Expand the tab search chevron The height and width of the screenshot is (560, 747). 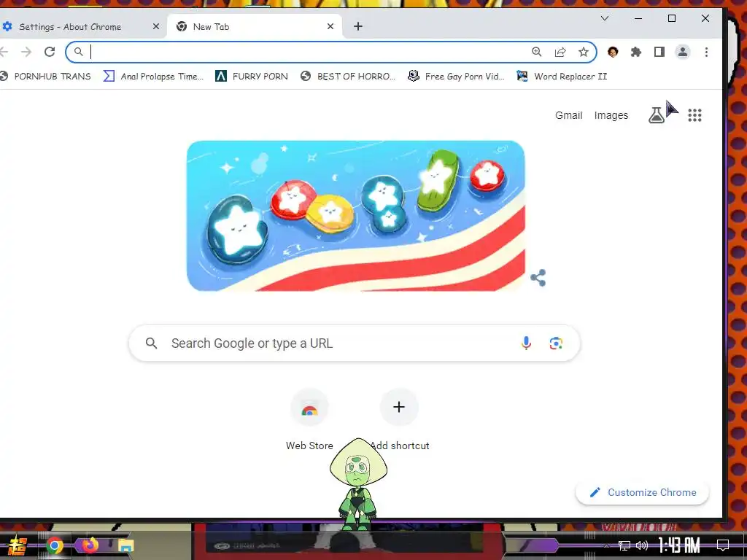coord(605,18)
